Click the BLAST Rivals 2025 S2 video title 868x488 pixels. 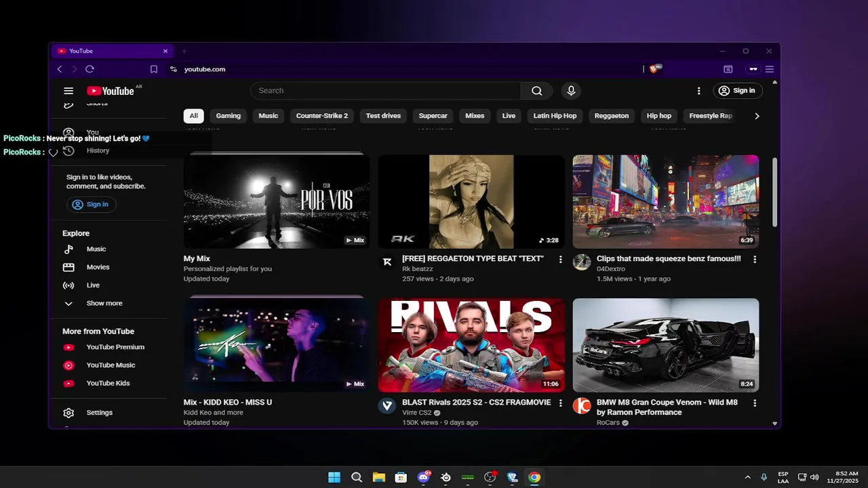[477, 403]
